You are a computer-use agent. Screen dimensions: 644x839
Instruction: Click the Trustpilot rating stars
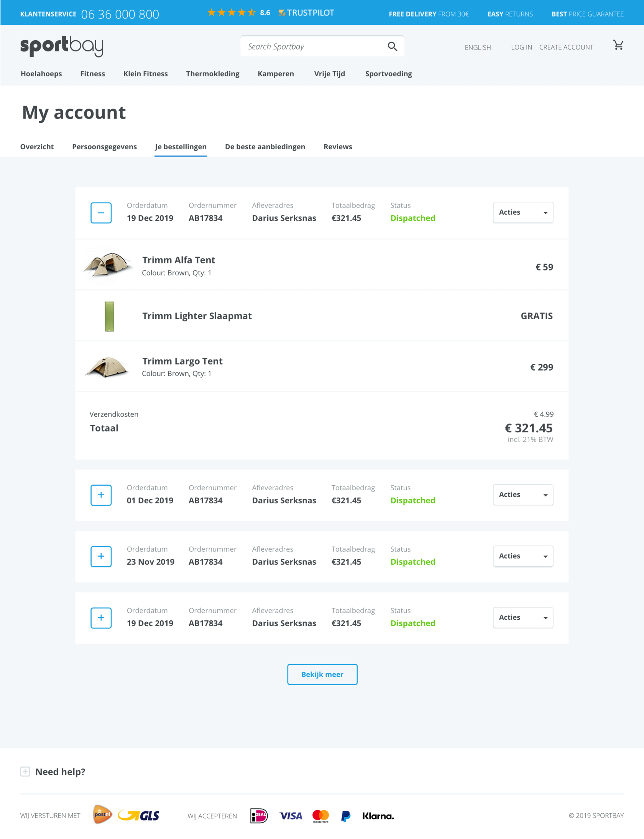point(231,13)
